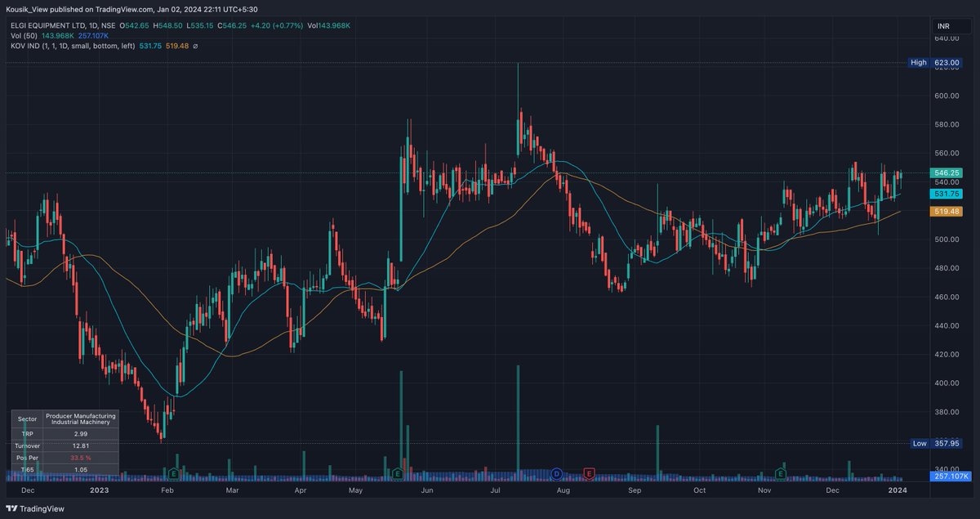
Task: Click the 420.00 price axis label
Action: [x=947, y=354]
